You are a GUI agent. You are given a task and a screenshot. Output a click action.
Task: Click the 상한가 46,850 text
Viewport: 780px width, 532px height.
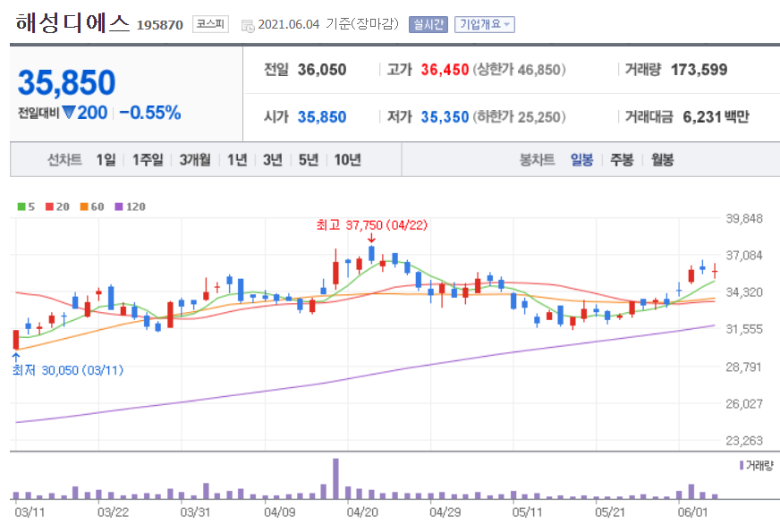[520, 70]
